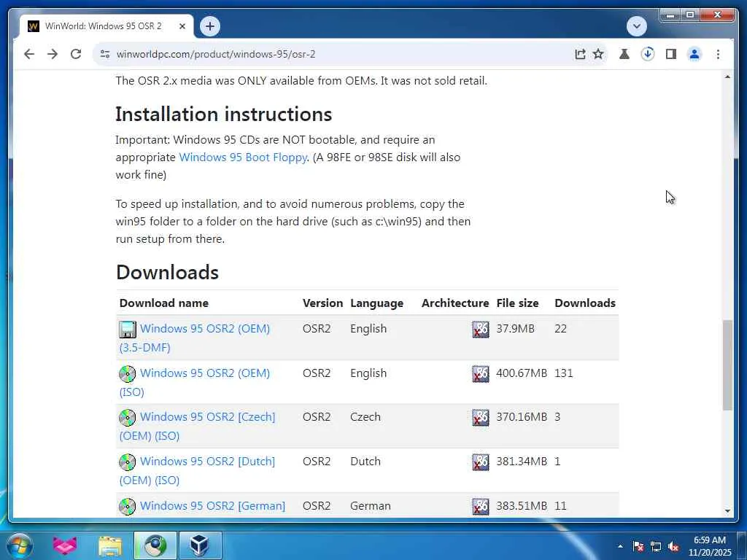The width and height of the screenshot is (747, 560).
Task: Open Windows Explorer from the taskbar
Action: click(x=110, y=545)
